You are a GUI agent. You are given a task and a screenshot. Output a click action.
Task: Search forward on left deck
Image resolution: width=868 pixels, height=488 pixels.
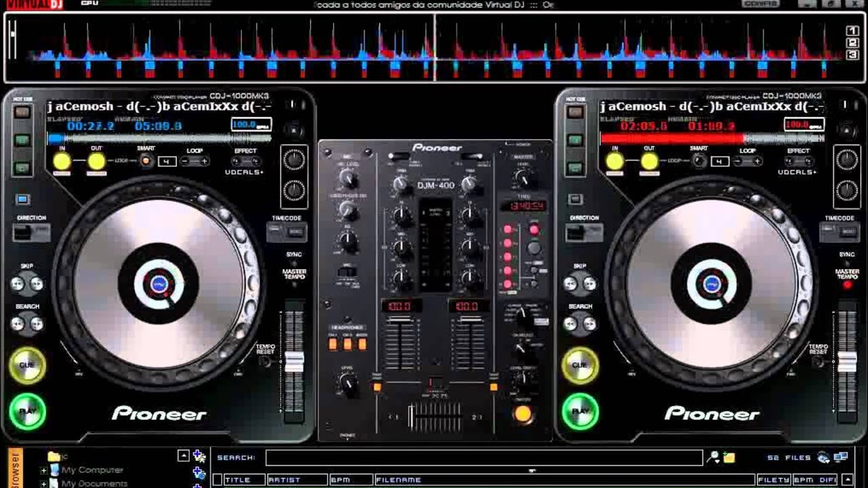coord(36,324)
